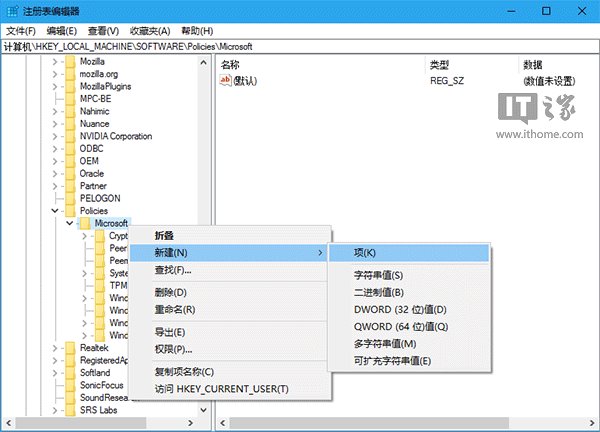Collapse the Microsoft key expander arrow

[x=69, y=223]
